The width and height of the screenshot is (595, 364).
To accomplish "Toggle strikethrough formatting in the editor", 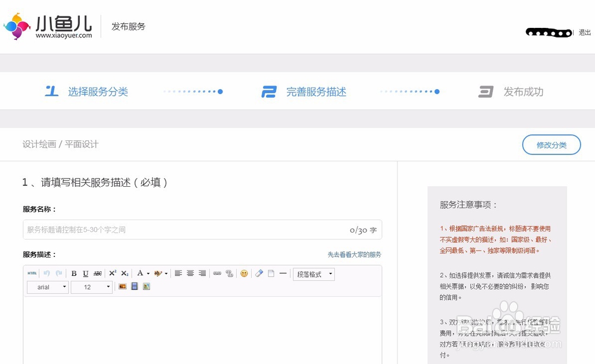I will click(x=96, y=274).
